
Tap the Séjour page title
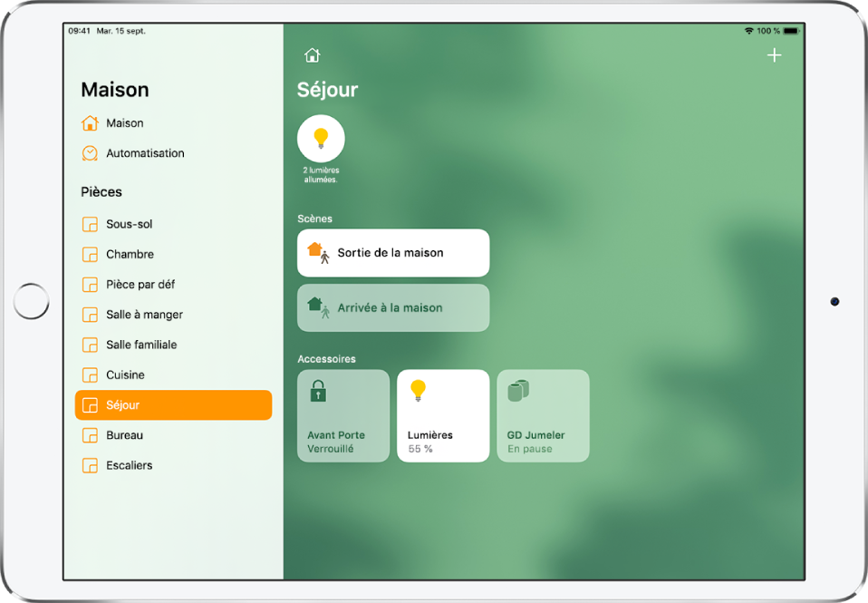click(x=327, y=90)
